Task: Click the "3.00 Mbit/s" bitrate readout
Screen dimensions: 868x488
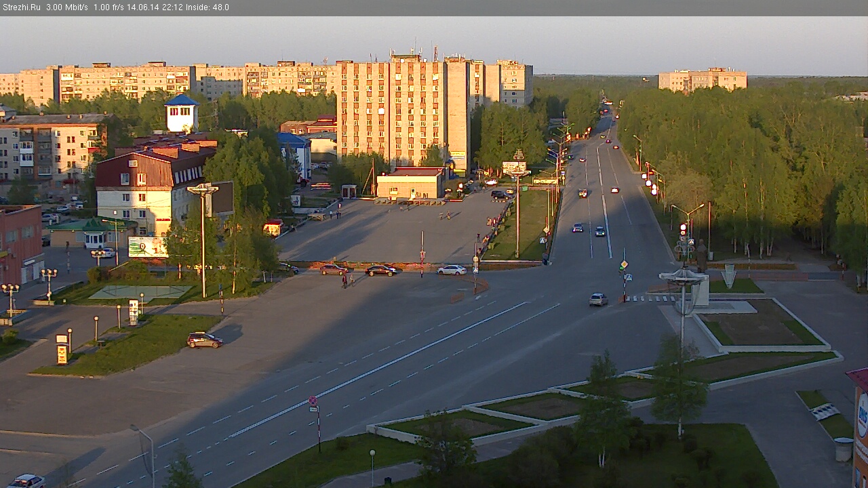Action: pyautogui.click(x=67, y=7)
